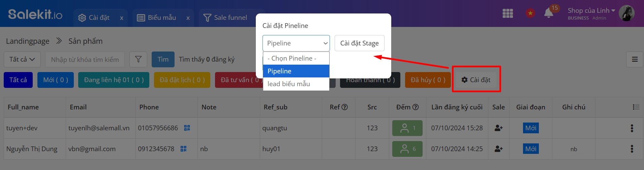Viewport: 644px width, 170px height.
Task: Click QR code icon next to 01057956686
Action: click(187, 128)
